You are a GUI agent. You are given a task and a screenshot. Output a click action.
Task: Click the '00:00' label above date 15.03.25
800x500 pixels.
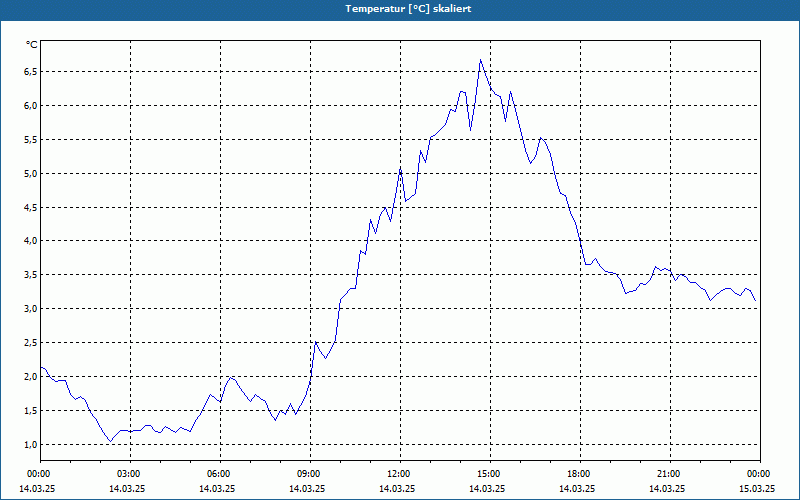coord(760,474)
